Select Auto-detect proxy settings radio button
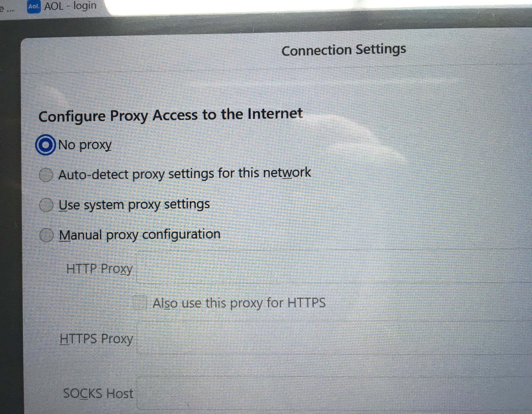532x414 pixels. pyautogui.click(x=46, y=175)
